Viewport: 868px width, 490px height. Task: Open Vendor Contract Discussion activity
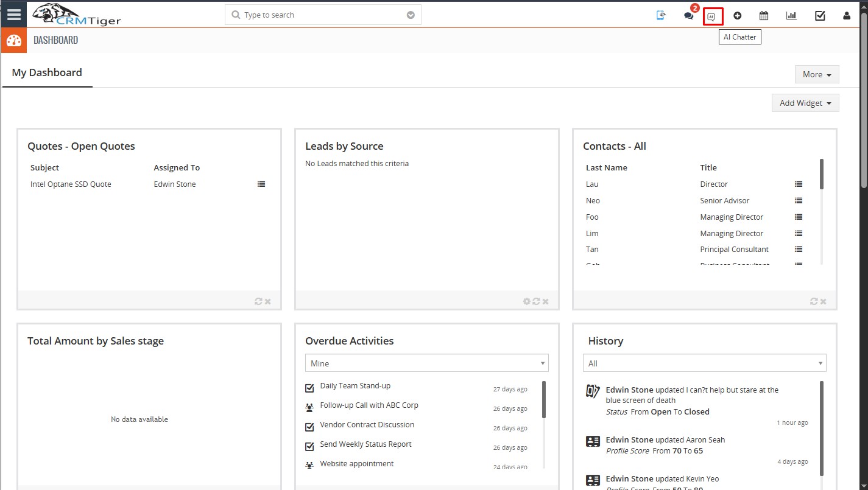click(367, 424)
